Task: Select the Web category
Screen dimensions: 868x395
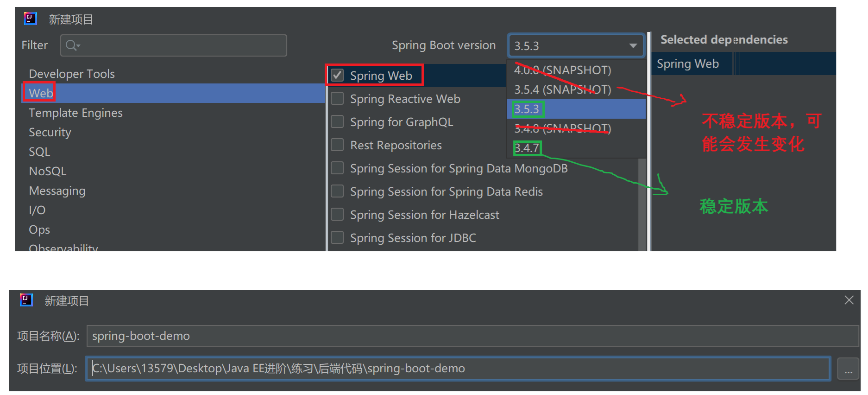Action: [x=174, y=93]
